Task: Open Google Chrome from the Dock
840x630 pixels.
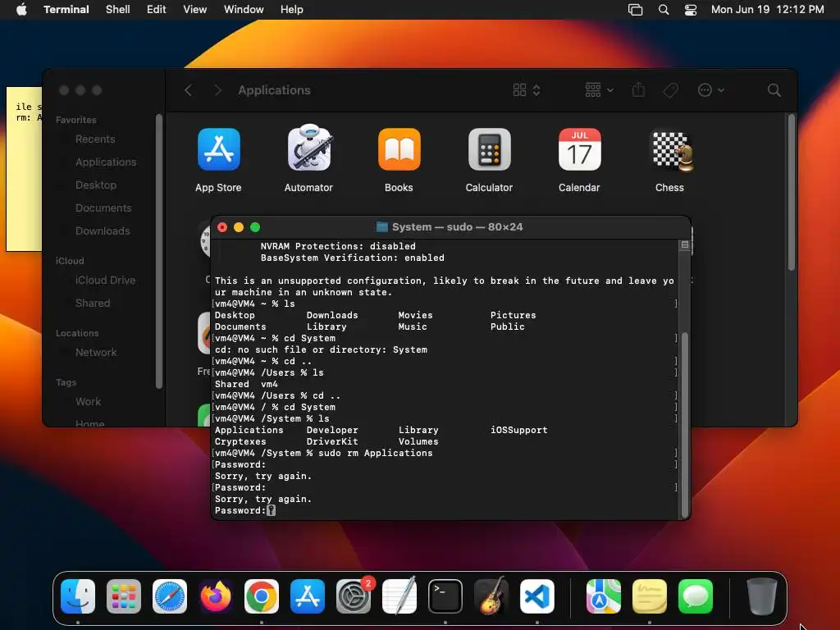Action: [262, 596]
